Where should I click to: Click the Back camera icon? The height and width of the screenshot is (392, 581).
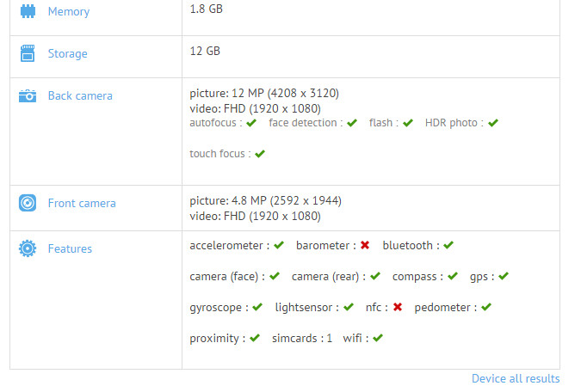(28, 95)
